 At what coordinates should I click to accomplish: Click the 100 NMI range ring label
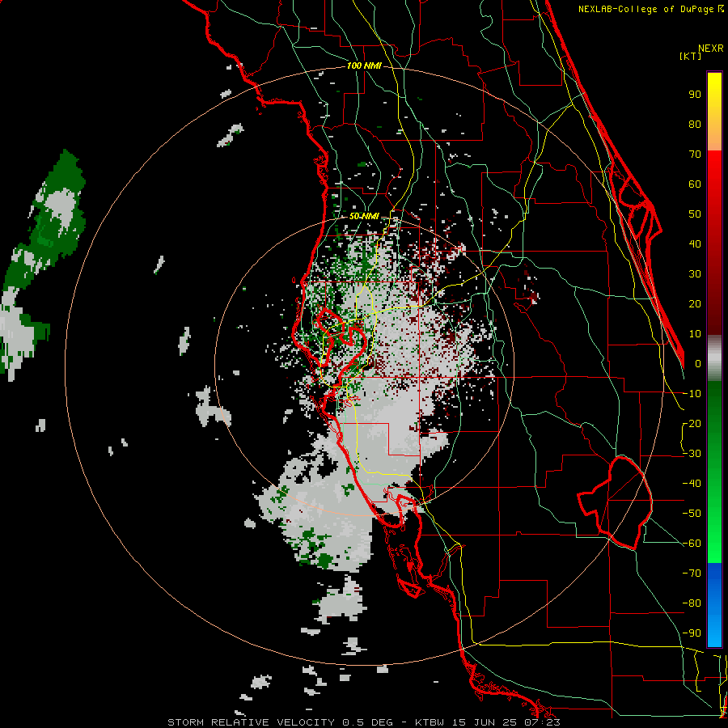click(364, 66)
